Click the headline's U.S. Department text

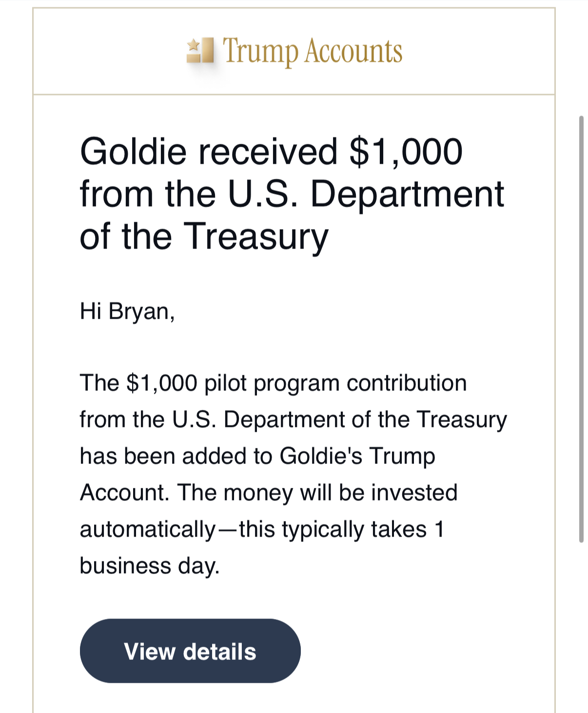tap(366, 194)
